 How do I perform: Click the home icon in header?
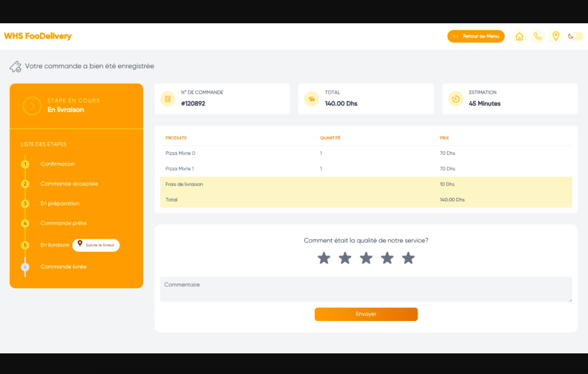tap(519, 37)
